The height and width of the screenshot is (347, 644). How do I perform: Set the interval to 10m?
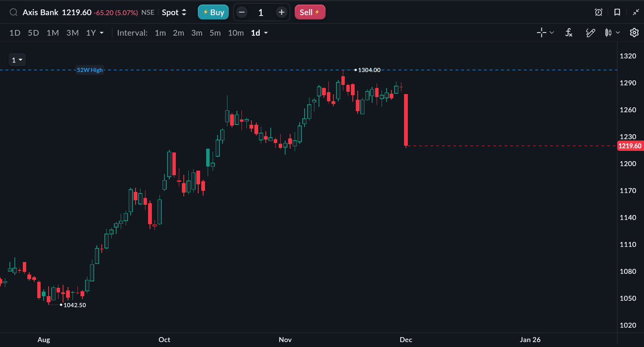236,33
